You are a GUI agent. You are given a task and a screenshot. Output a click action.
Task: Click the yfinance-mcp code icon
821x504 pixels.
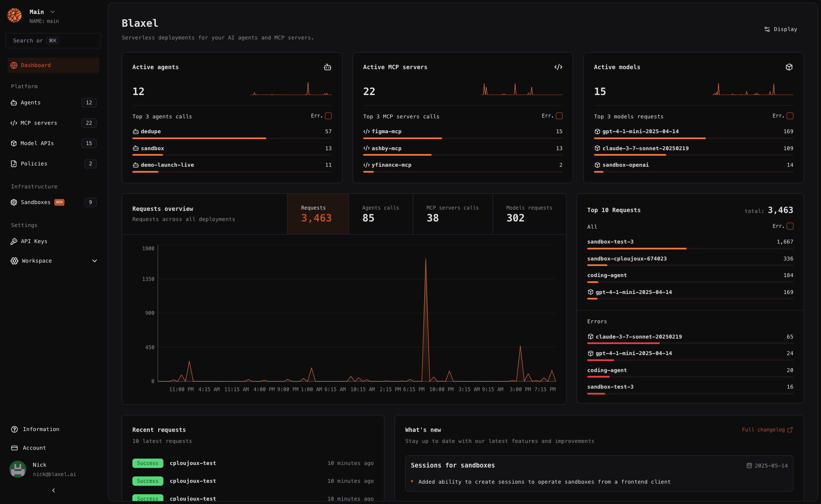click(x=367, y=165)
